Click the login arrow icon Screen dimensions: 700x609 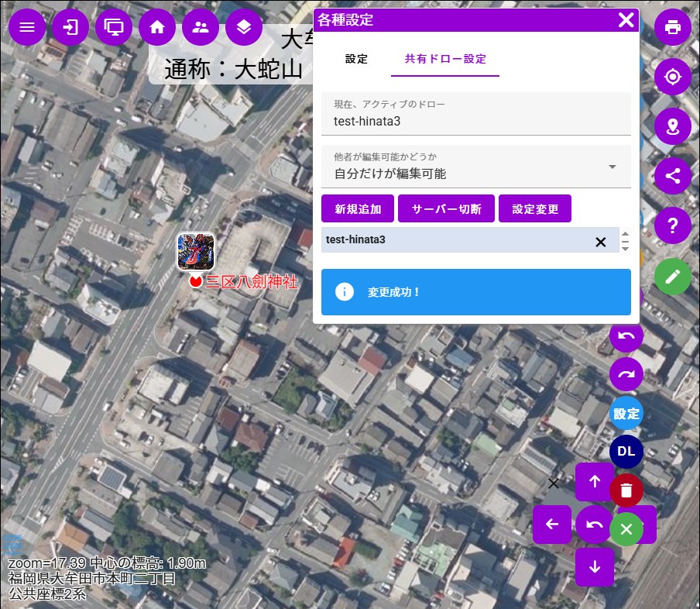70,27
